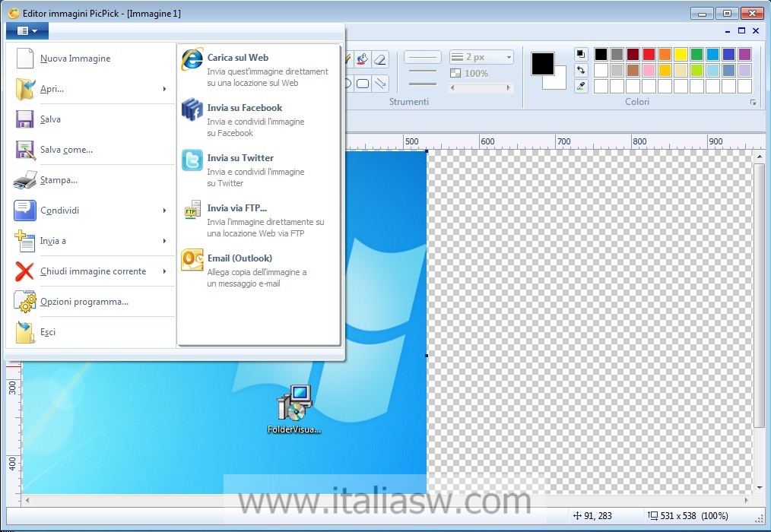Image resolution: width=771 pixels, height=532 pixels.
Task: Select Nuova Immagine menu entry
Action: (75, 59)
